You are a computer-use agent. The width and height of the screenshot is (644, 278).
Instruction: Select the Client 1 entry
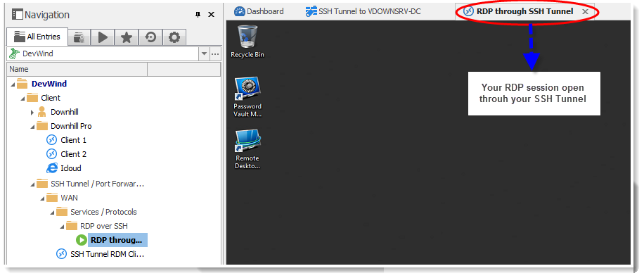pos(74,140)
